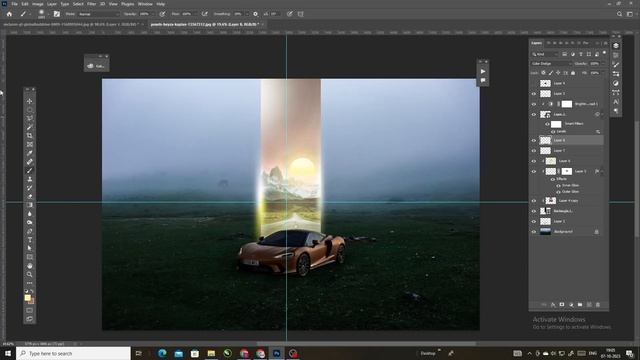Select the Rectangle shape tool
This screenshot has height=360, width=640.
click(29, 257)
